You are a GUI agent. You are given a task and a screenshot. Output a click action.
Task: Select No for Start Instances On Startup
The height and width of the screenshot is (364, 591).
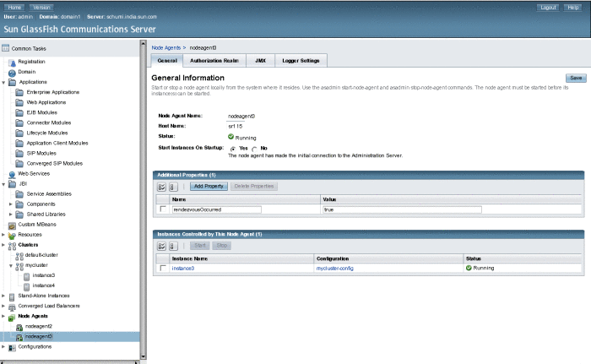[254, 149]
